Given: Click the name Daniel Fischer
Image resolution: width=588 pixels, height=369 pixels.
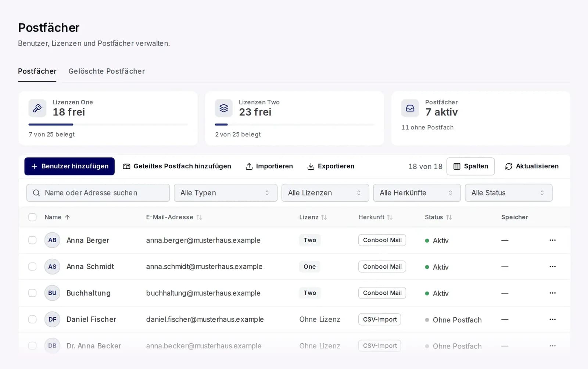Looking at the screenshot, I should click(x=91, y=319).
